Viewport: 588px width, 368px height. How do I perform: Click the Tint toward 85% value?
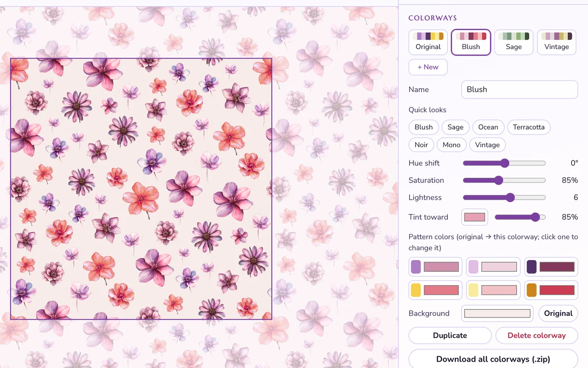point(570,217)
